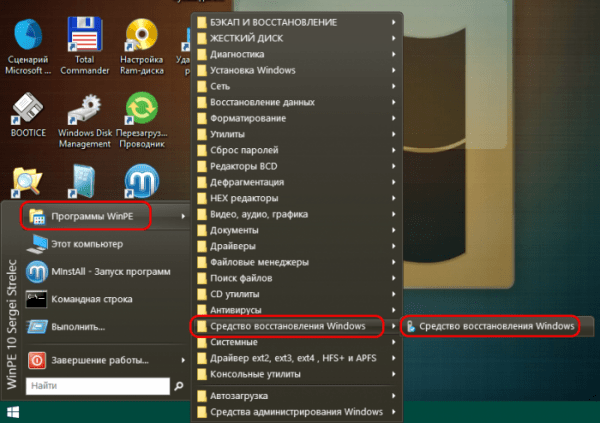Viewport: 600px width, 423px height.
Task: Expand the arrow beside Восстановление данных
Action: [393, 102]
